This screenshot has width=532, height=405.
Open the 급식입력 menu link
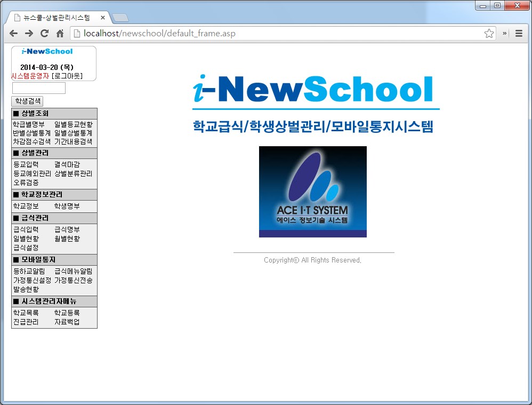(26, 229)
